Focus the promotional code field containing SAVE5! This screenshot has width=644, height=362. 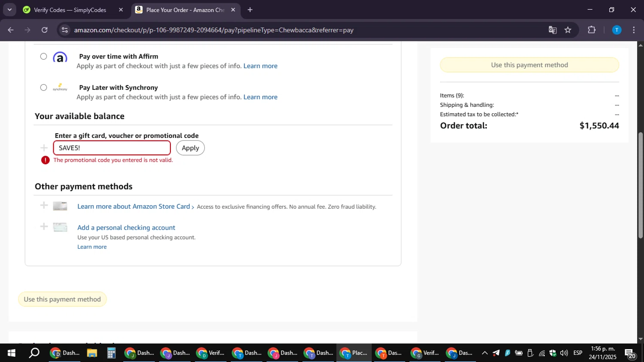(112, 148)
